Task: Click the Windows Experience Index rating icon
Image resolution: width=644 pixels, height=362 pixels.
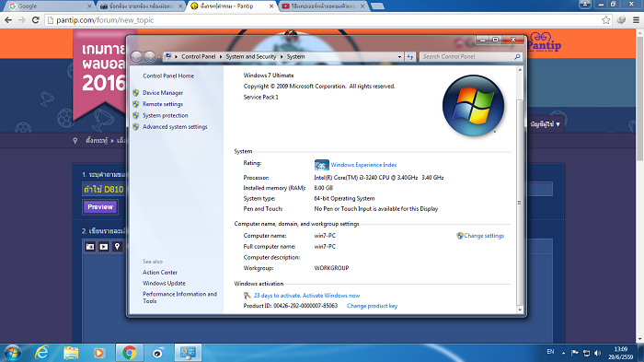Action: [x=322, y=165]
